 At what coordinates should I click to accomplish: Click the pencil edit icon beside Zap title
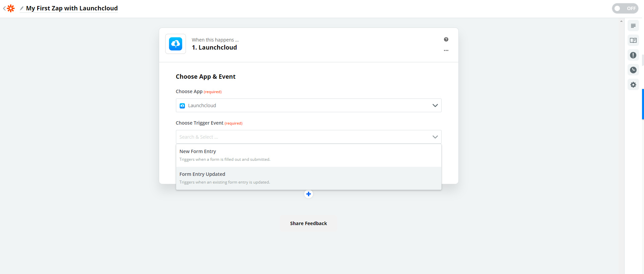pos(22,8)
